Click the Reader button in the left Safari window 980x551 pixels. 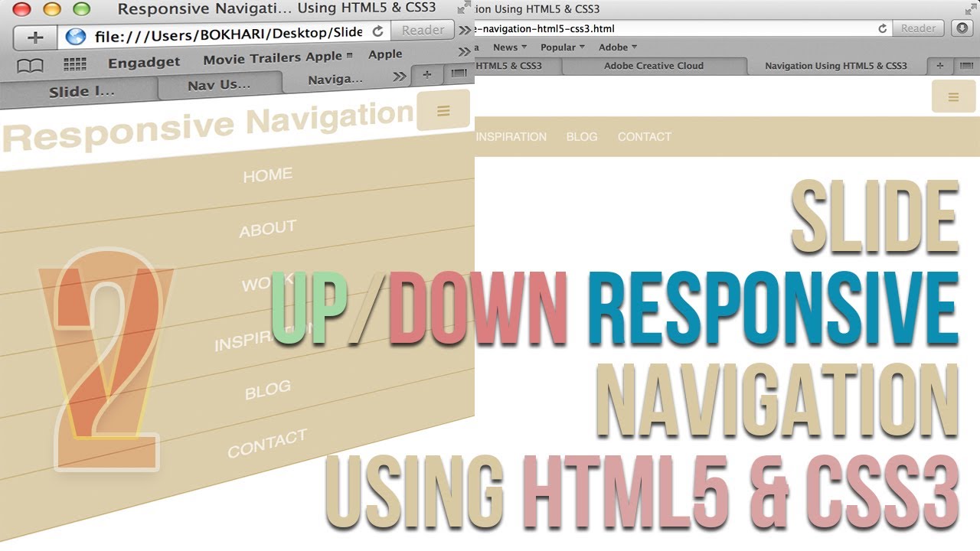point(423,30)
